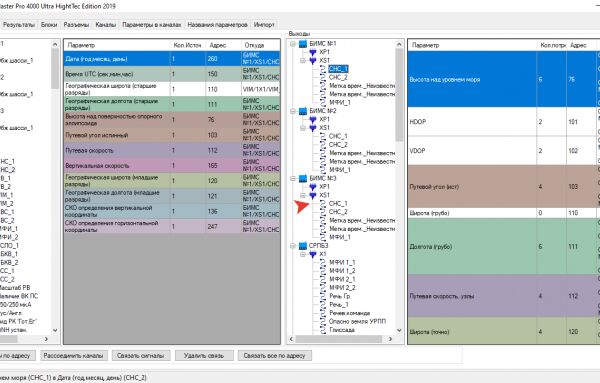Viewport: 600px width, 383px height.
Task: Select row Дата (год,месяц, день)
Action: (x=172, y=59)
